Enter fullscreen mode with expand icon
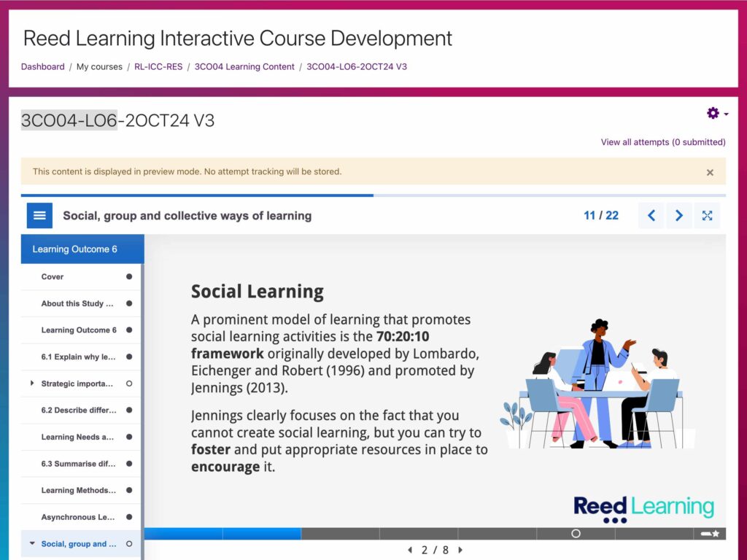Viewport: 747px width, 560px height. [x=707, y=216]
